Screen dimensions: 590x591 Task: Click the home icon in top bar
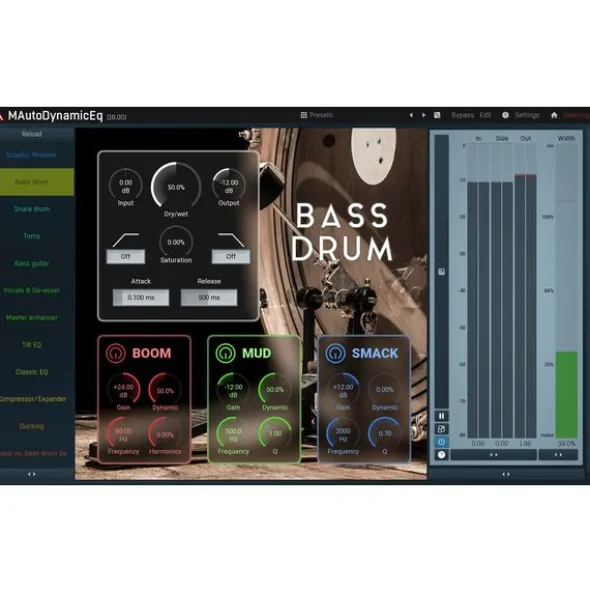point(554,115)
